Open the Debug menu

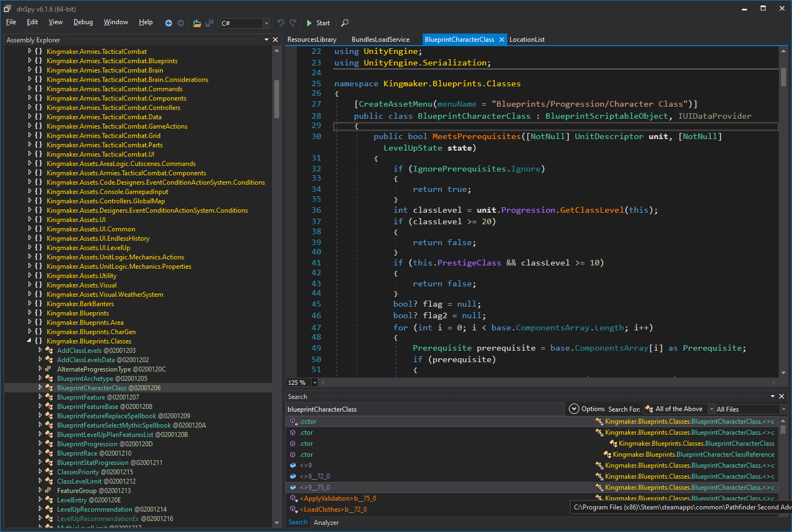pyautogui.click(x=83, y=22)
